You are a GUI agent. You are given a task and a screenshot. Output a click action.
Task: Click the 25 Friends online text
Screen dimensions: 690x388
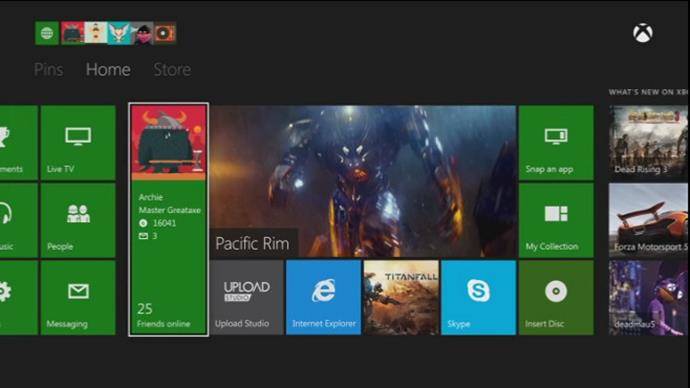[x=163, y=315]
